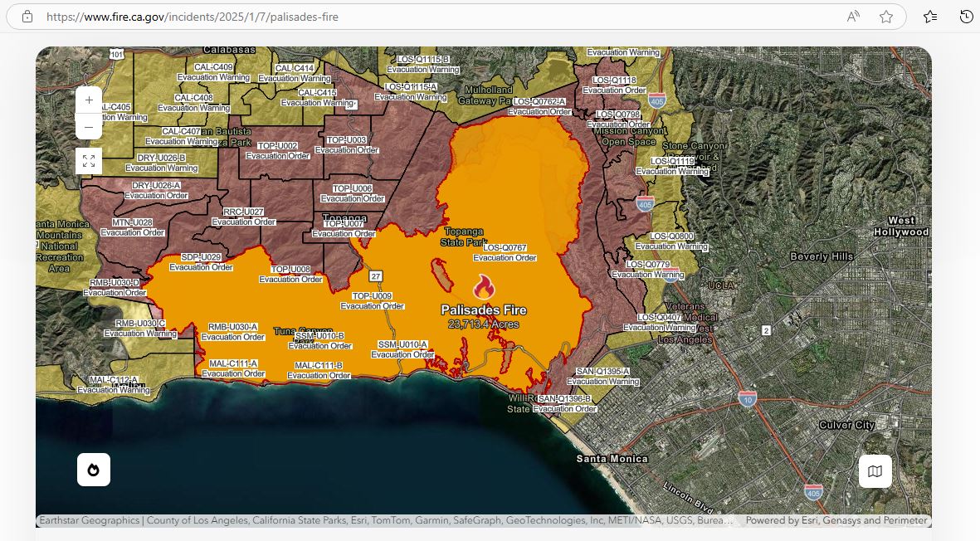Click the Route 2 shield
980x541 pixels.
(766, 330)
